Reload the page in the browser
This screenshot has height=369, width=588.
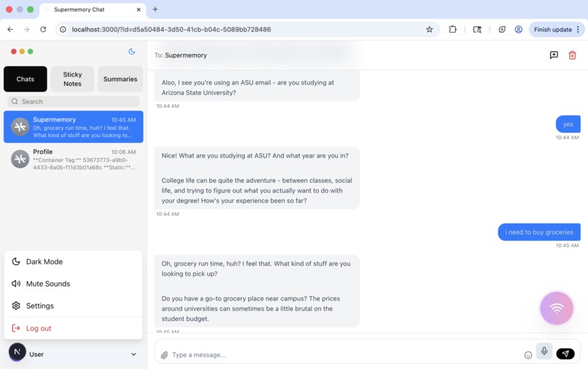[x=43, y=29]
